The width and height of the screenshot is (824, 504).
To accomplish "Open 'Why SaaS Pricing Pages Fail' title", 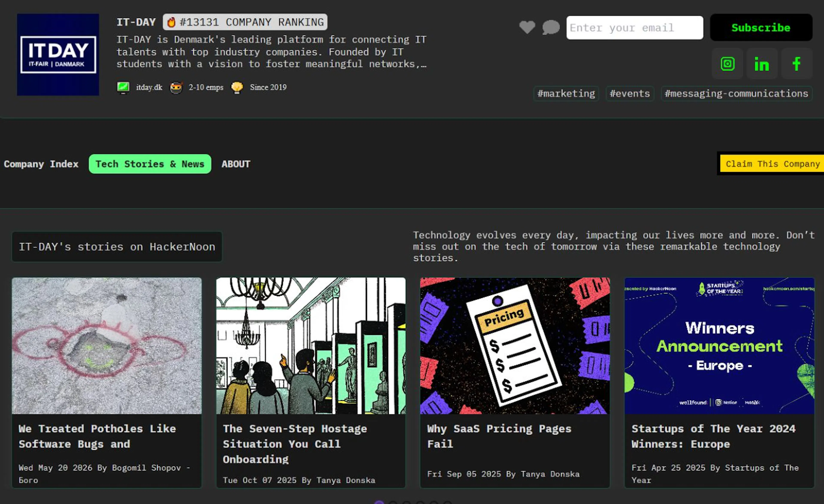I will [x=499, y=436].
